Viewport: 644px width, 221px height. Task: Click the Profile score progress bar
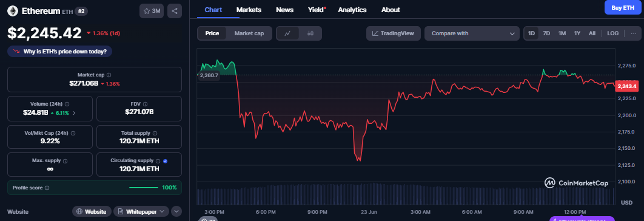tap(144, 188)
